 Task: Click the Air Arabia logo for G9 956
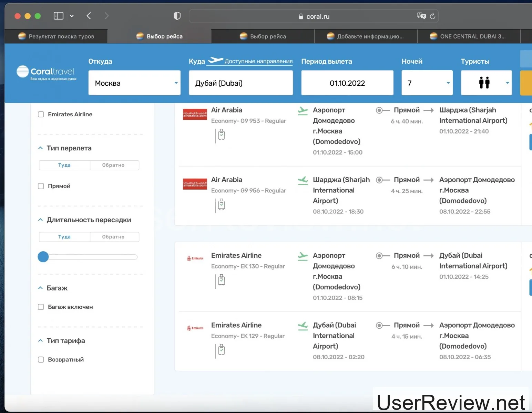coord(195,184)
